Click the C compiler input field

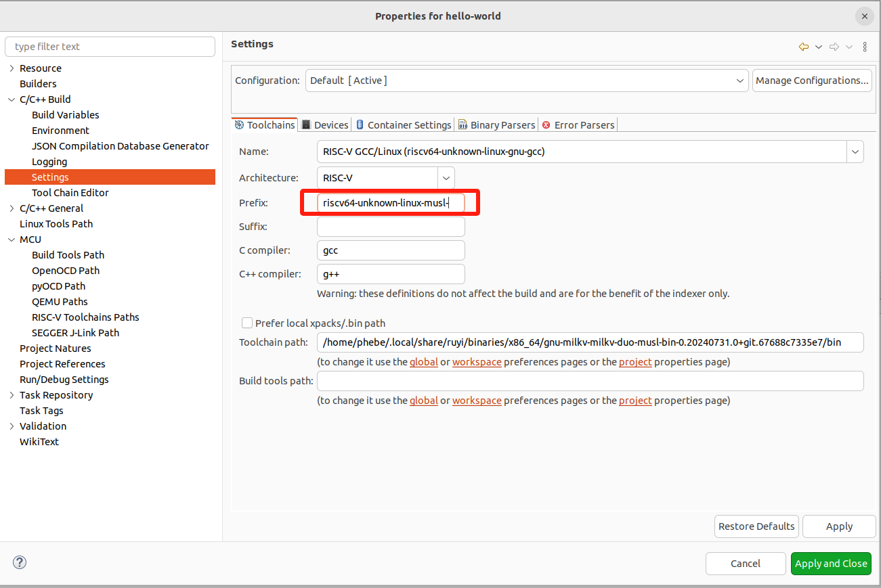(x=391, y=250)
